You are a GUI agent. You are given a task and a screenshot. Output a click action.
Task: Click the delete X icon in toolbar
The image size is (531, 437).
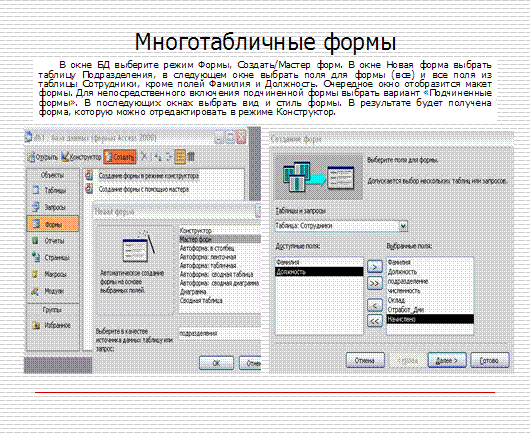(x=144, y=157)
